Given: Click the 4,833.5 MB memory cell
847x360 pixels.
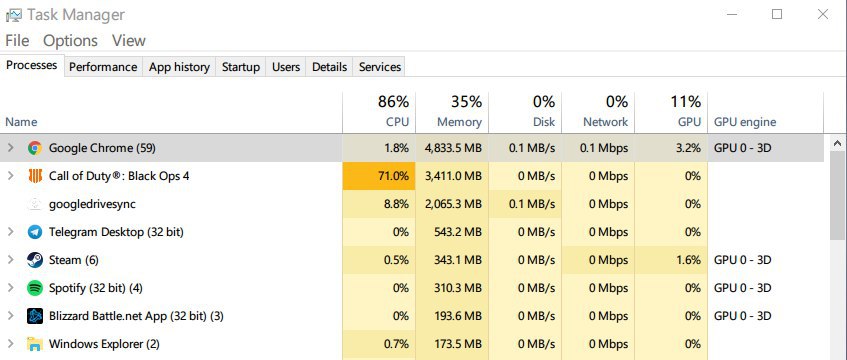Looking at the screenshot, I should [x=452, y=148].
